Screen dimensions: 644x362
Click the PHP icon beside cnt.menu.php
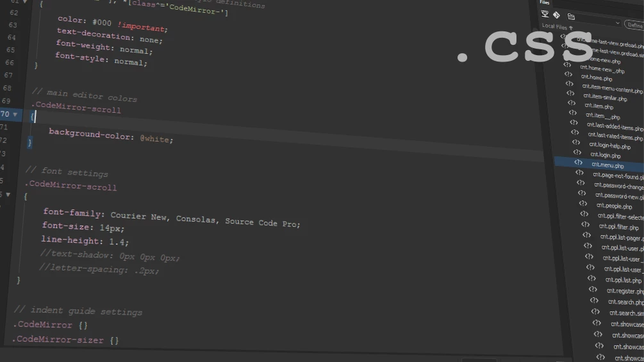point(578,163)
